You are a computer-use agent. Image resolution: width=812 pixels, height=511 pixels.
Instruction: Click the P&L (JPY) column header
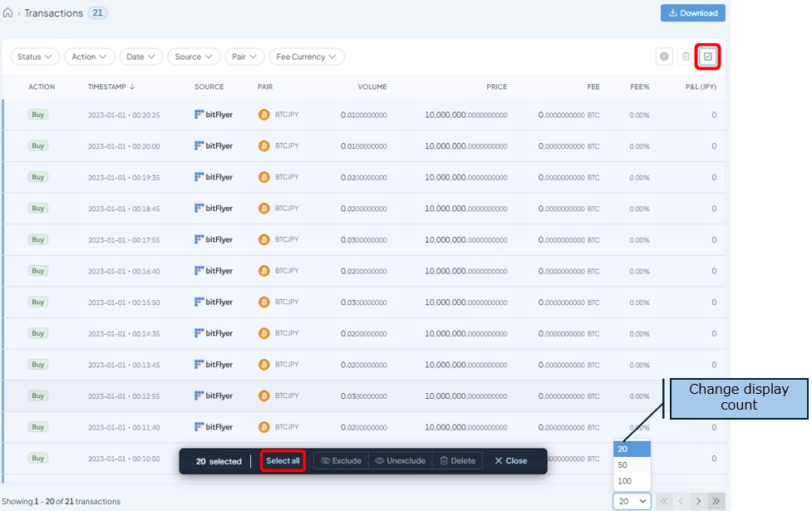[x=701, y=86]
